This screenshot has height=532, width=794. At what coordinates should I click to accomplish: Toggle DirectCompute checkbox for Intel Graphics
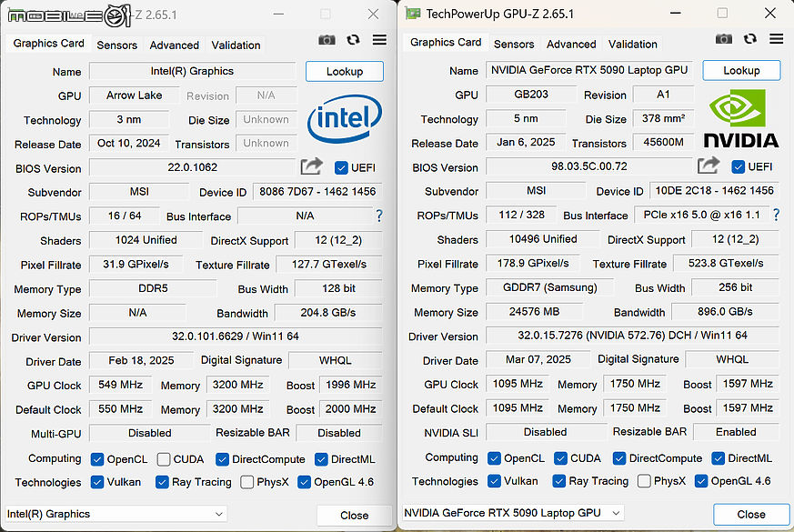[x=222, y=459]
